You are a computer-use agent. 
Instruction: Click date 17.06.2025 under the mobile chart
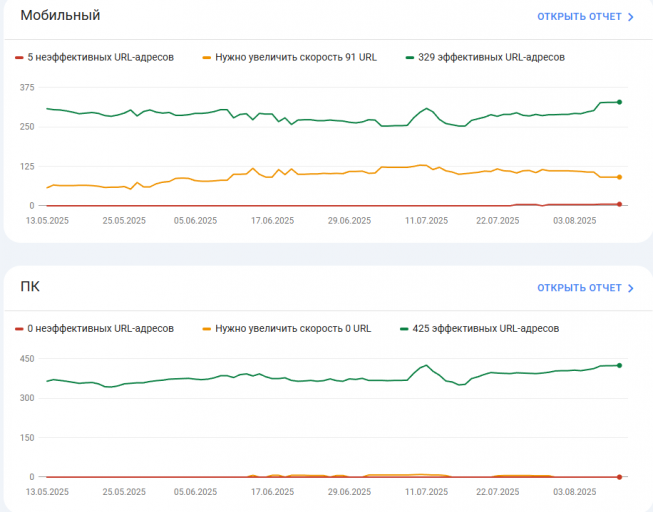(272, 221)
